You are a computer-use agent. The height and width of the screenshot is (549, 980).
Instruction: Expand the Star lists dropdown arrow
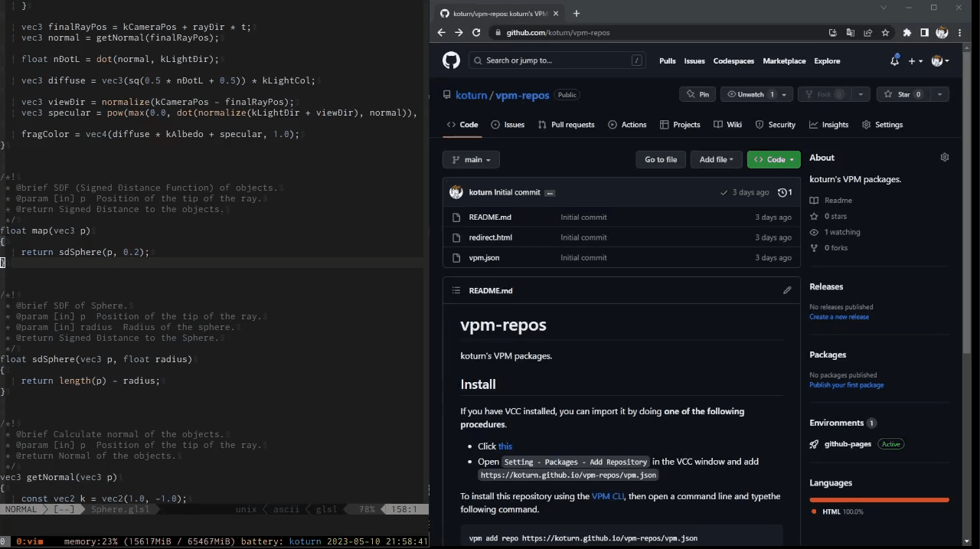click(940, 94)
